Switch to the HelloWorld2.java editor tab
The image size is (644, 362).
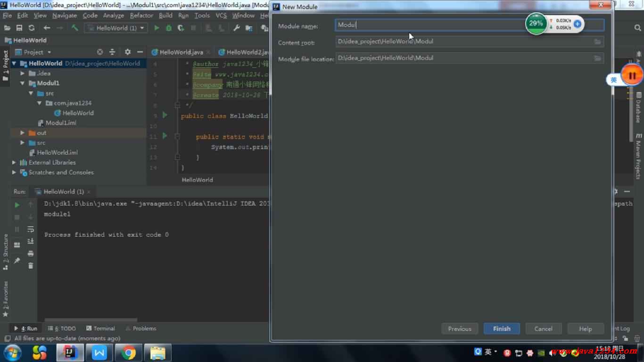244,52
